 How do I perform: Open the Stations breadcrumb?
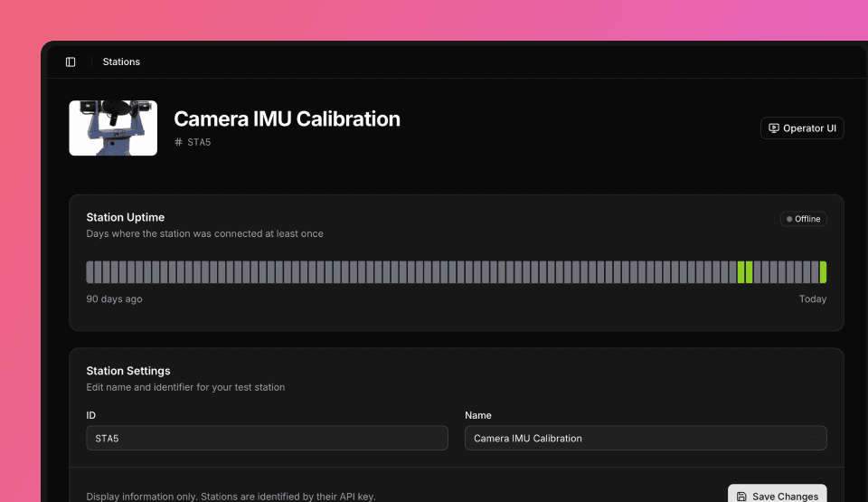pos(121,62)
